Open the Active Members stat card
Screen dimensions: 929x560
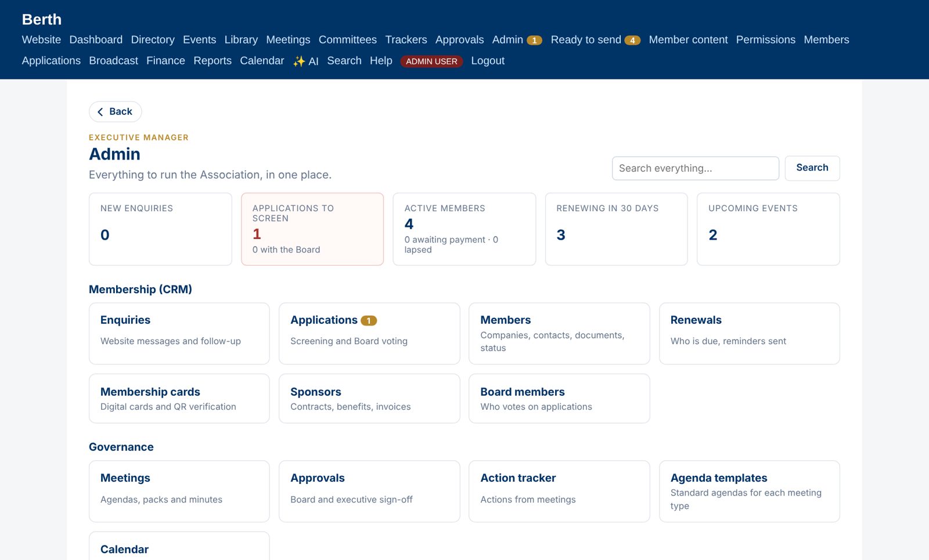[x=464, y=229]
